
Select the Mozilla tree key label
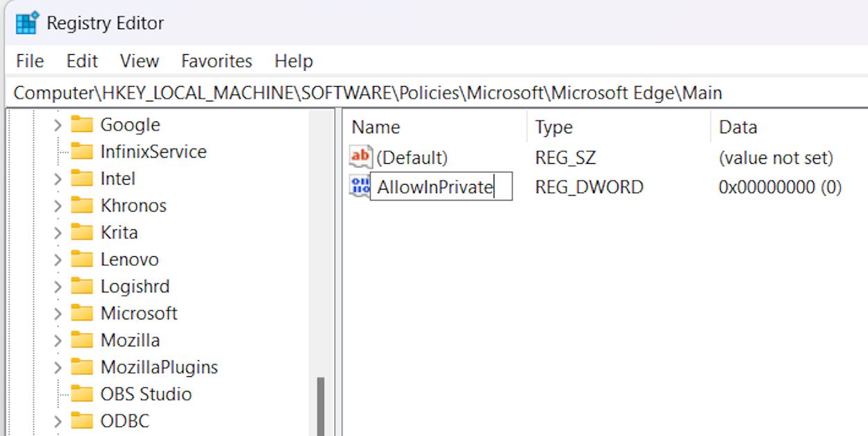[131, 340]
